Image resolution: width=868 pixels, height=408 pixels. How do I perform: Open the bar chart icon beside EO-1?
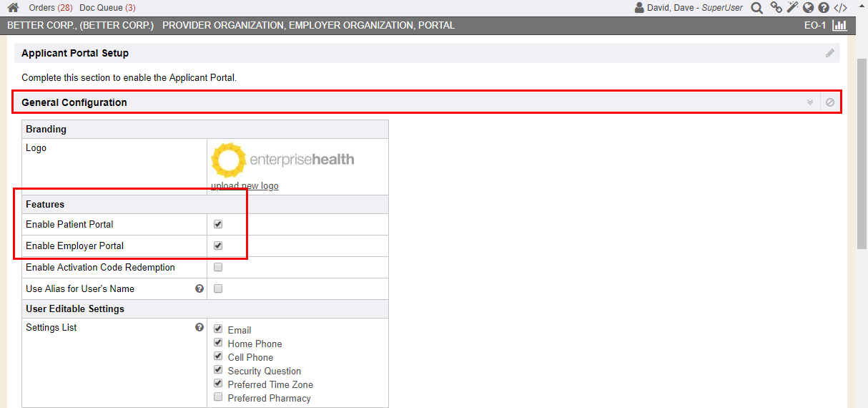839,25
